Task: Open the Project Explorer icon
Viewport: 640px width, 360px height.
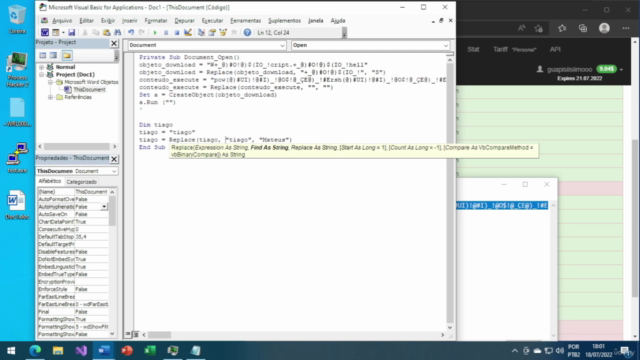Action: click(201, 33)
